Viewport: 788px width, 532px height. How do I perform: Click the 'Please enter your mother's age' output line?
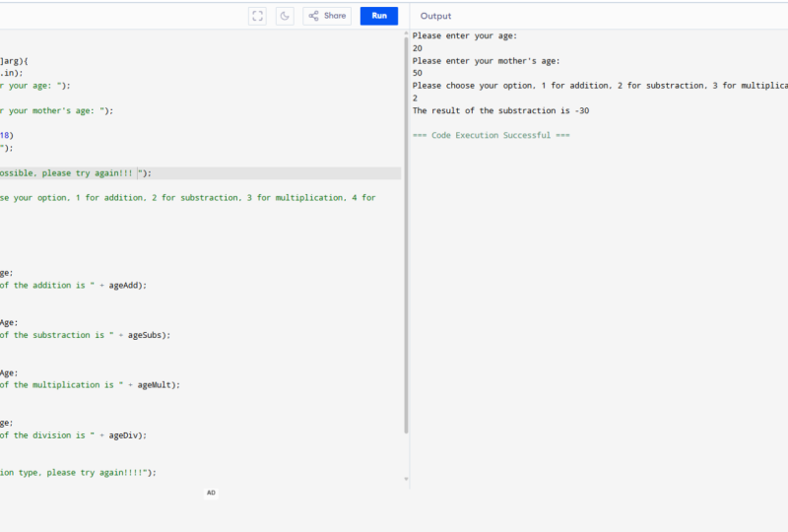coord(486,61)
